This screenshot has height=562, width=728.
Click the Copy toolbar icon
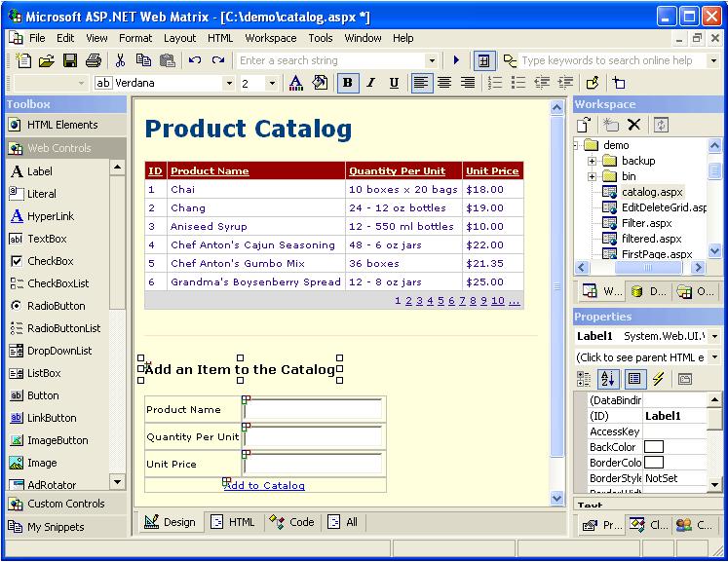[143, 60]
